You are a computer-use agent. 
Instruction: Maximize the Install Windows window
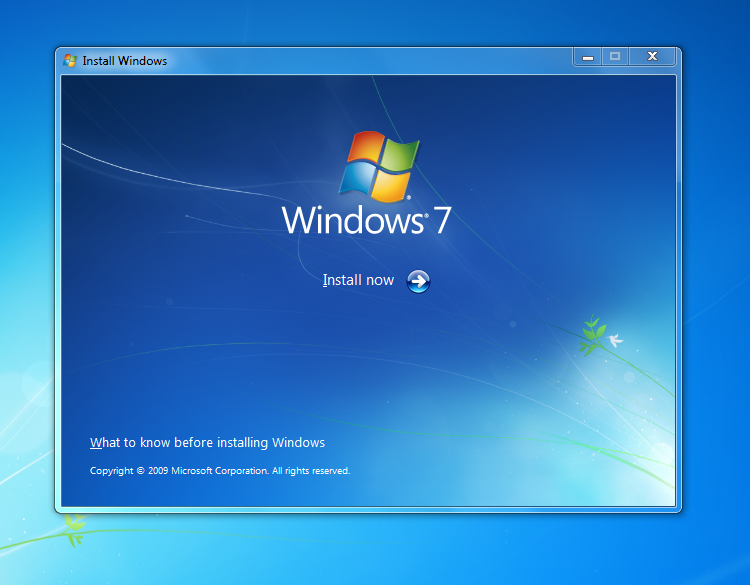pyautogui.click(x=615, y=57)
